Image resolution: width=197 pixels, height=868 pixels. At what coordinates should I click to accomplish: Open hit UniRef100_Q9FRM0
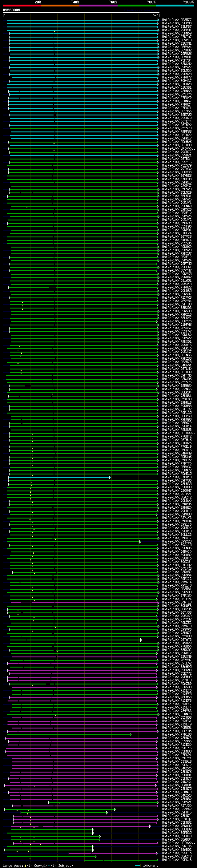(x=177, y=23)
